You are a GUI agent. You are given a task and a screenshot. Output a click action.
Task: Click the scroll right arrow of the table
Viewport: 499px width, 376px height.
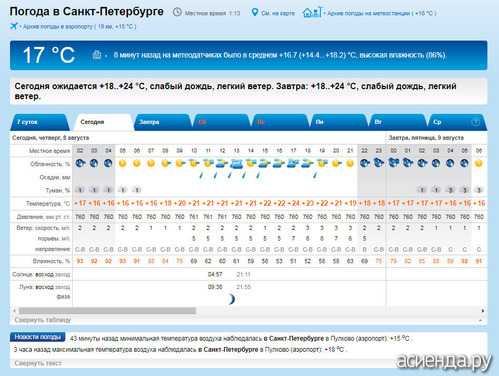coord(483,311)
